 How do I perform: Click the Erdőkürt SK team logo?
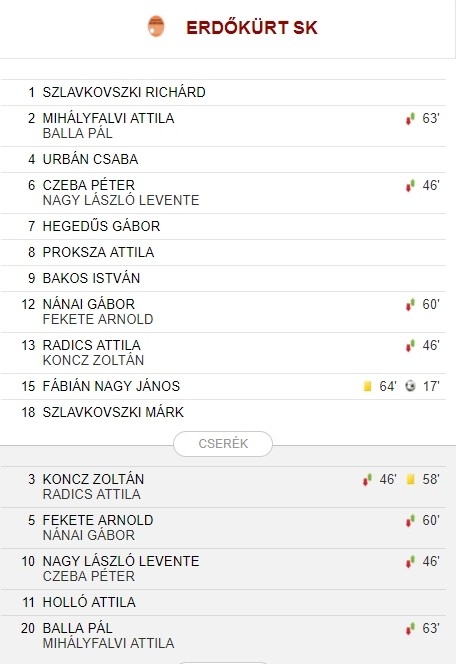coord(156,26)
